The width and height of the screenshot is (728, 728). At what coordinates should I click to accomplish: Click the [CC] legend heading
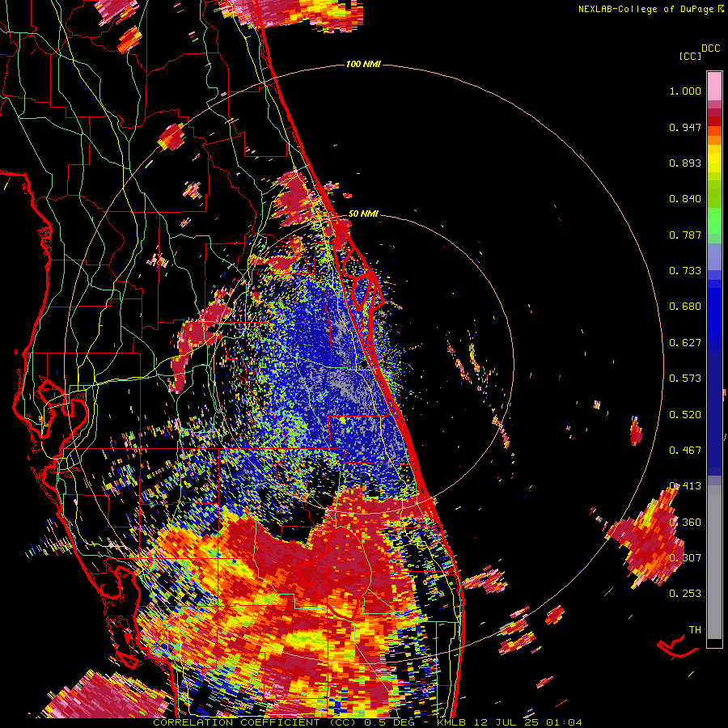[690, 56]
